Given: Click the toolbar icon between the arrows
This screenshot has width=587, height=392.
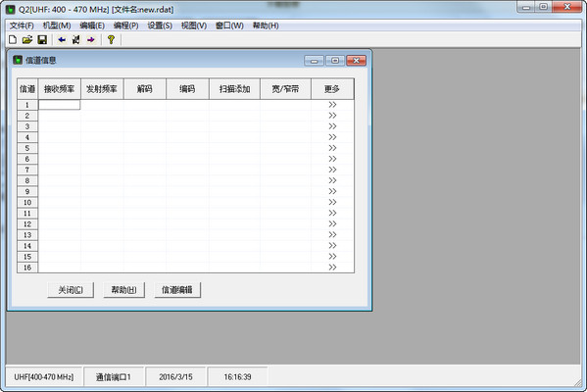Looking at the screenshot, I should (76, 39).
